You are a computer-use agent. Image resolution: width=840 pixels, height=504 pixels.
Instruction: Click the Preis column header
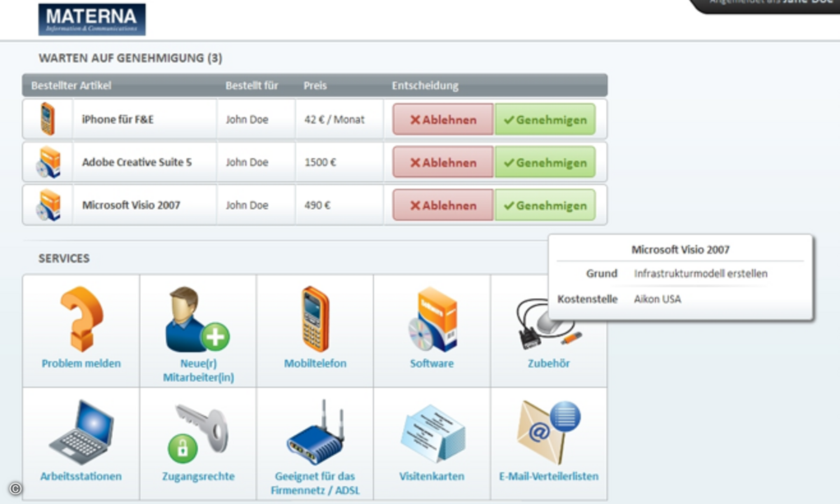316,85
